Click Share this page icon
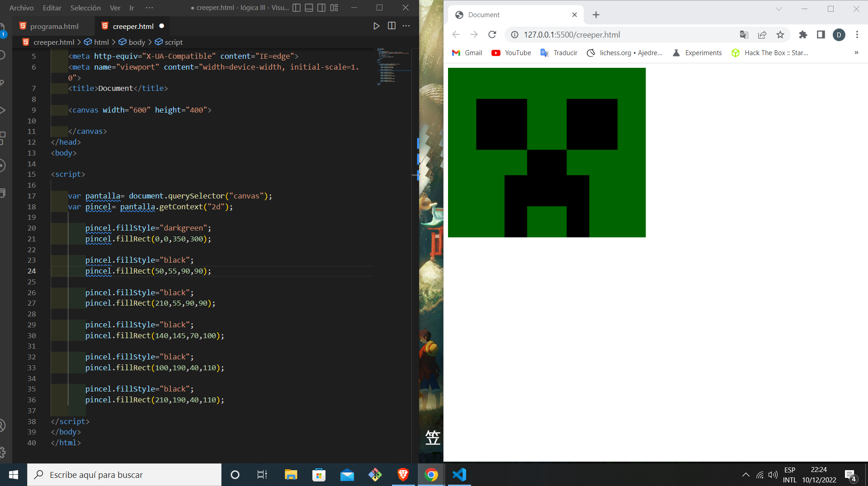This screenshot has width=868, height=486. (x=762, y=34)
